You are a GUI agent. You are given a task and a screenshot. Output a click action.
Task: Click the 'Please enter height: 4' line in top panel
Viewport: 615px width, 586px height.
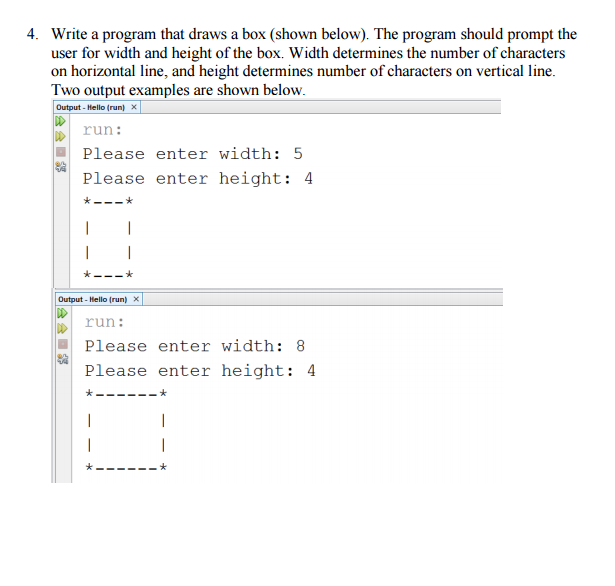click(x=198, y=179)
